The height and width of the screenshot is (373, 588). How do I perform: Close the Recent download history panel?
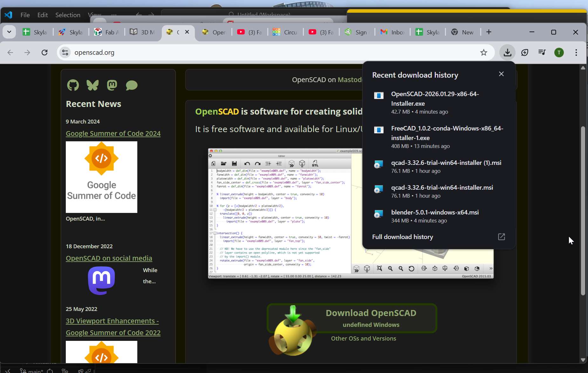[x=502, y=74]
